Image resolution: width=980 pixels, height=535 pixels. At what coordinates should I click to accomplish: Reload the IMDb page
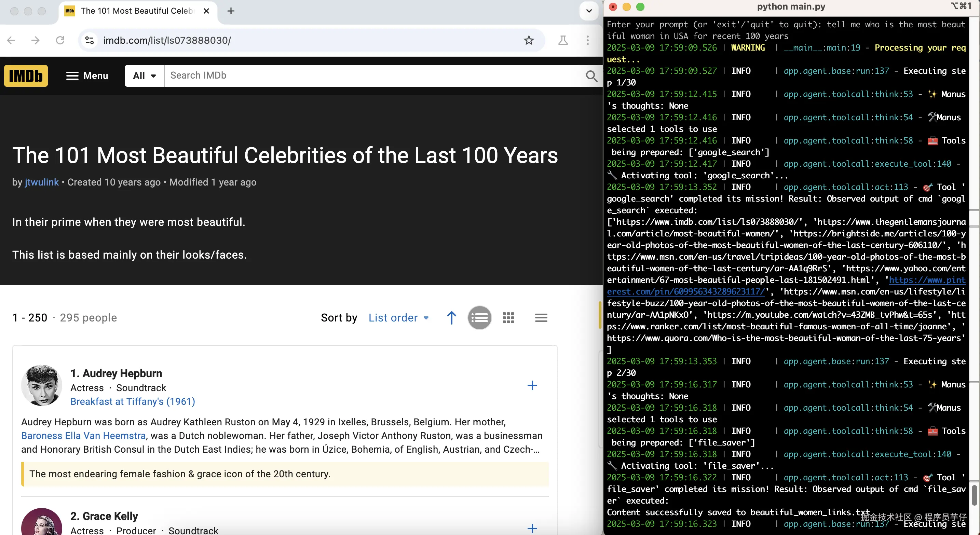[x=60, y=40]
